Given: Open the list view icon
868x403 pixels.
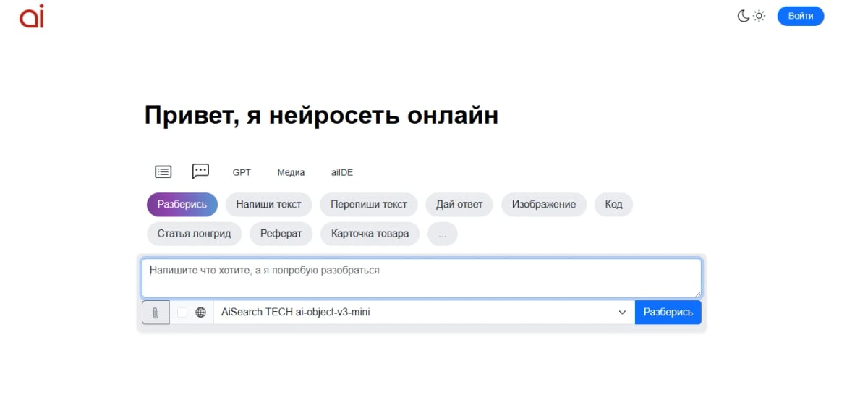Looking at the screenshot, I should coord(163,171).
